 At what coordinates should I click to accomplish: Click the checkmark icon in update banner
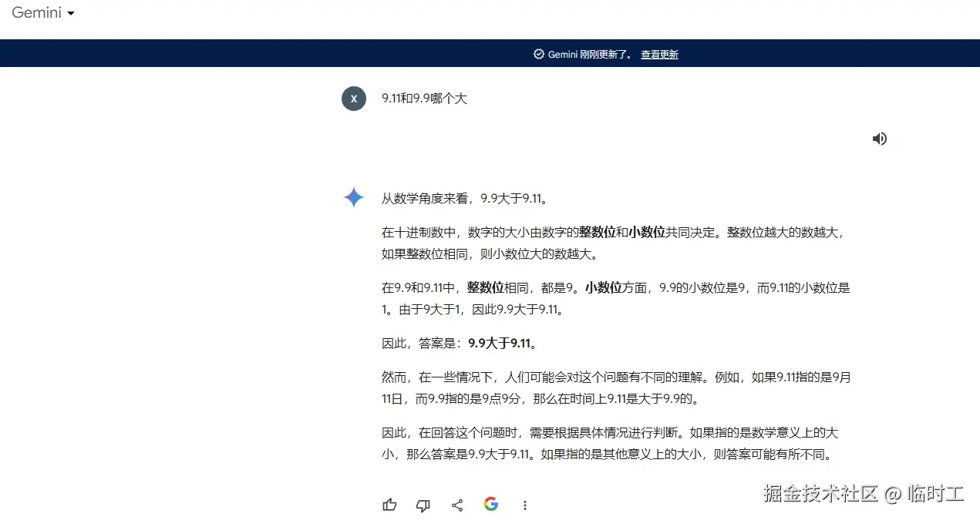[x=538, y=55]
